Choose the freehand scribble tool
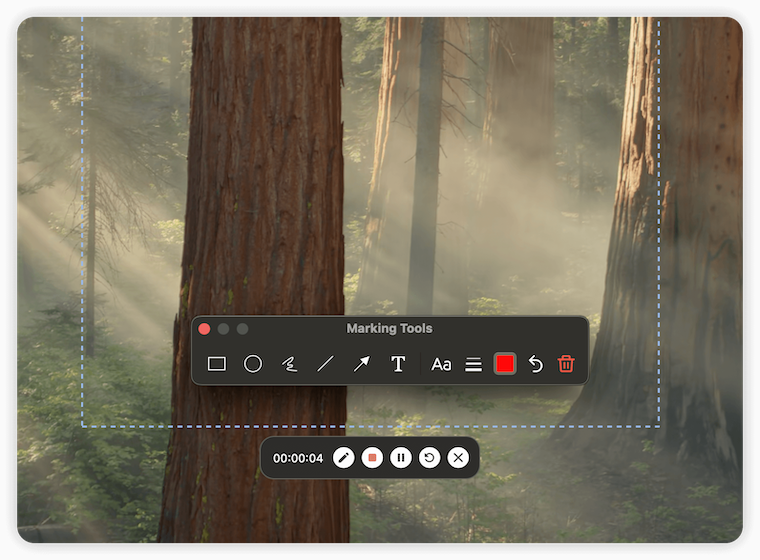 pos(289,364)
